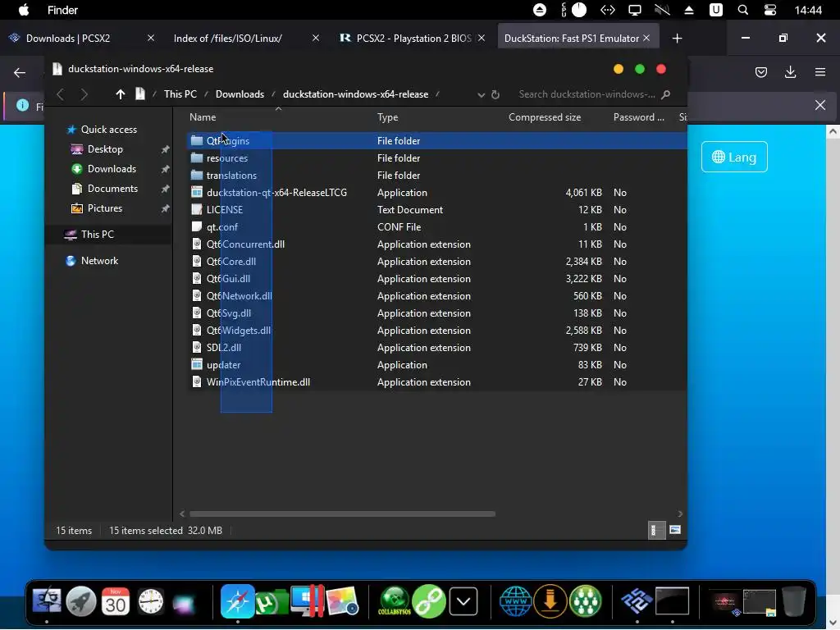Open the Spotlight search in menu bar
This screenshot has width=840, height=630.
click(743, 10)
